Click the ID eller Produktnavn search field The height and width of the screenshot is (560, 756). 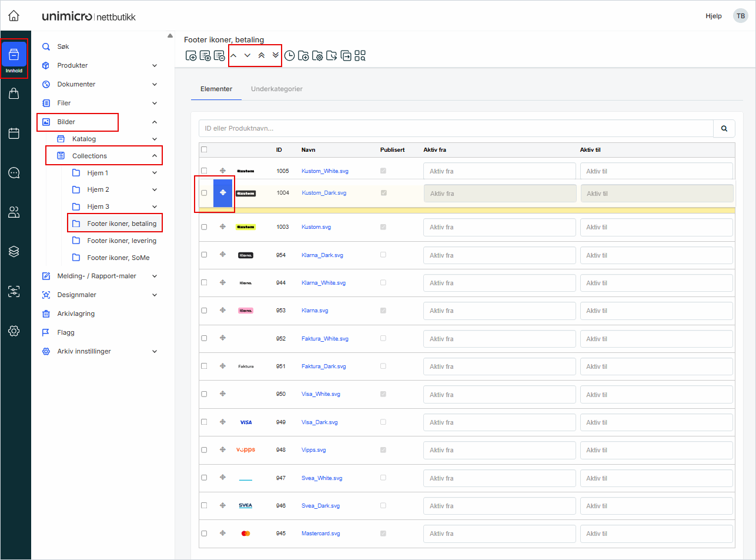(456, 128)
